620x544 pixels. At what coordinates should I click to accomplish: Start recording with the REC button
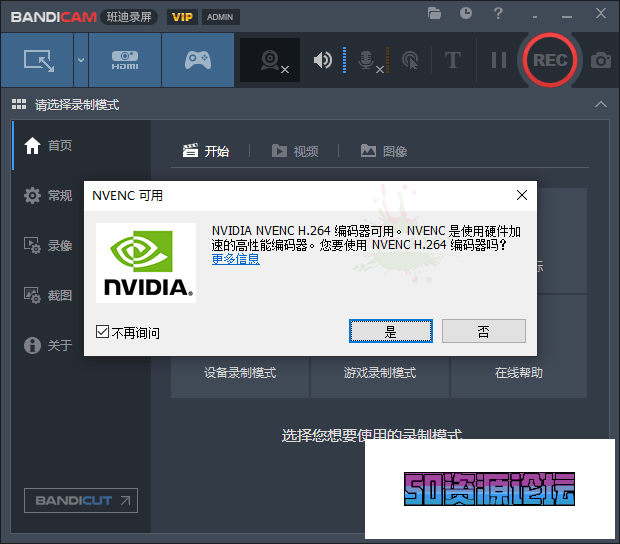[550, 60]
